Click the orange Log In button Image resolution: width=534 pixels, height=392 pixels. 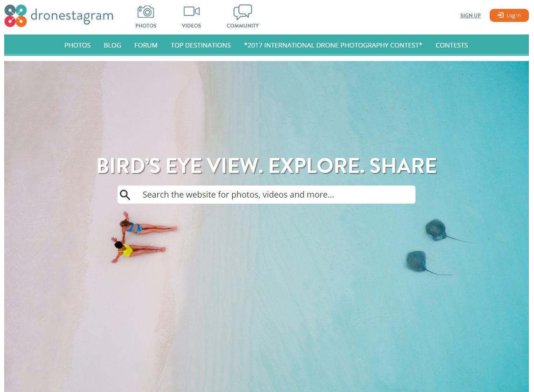point(509,15)
